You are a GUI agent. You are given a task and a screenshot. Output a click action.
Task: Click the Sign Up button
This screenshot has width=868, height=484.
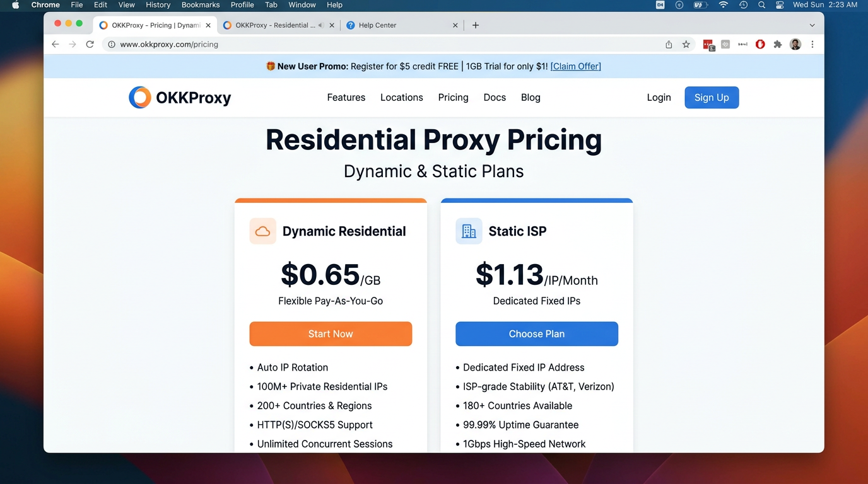tap(712, 97)
